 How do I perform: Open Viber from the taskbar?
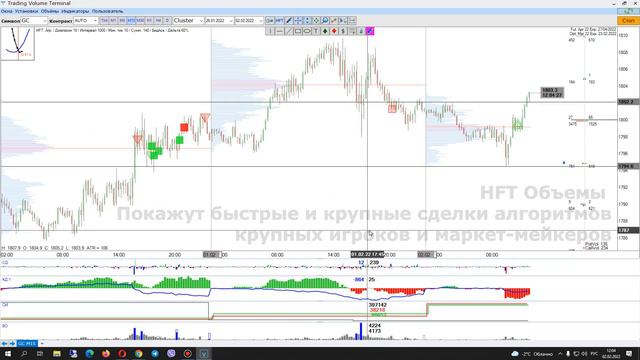click(171, 353)
